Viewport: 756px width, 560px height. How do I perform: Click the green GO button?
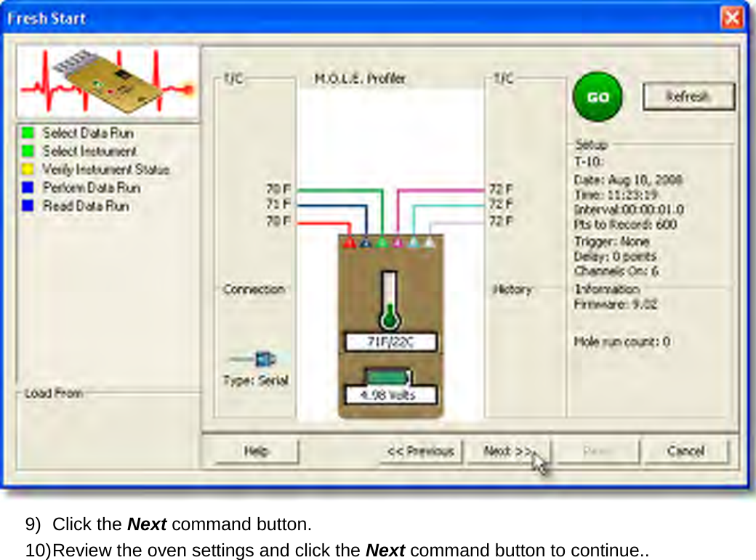598,97
